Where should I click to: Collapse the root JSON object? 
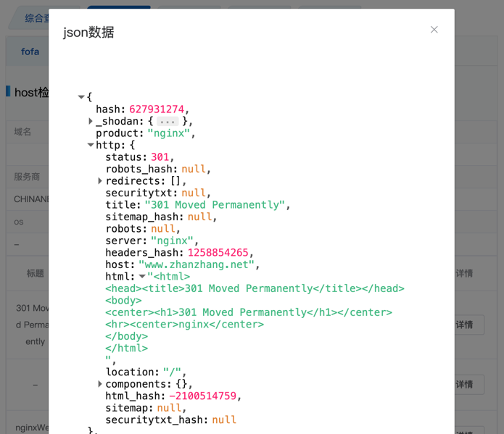tap(81, 96)
